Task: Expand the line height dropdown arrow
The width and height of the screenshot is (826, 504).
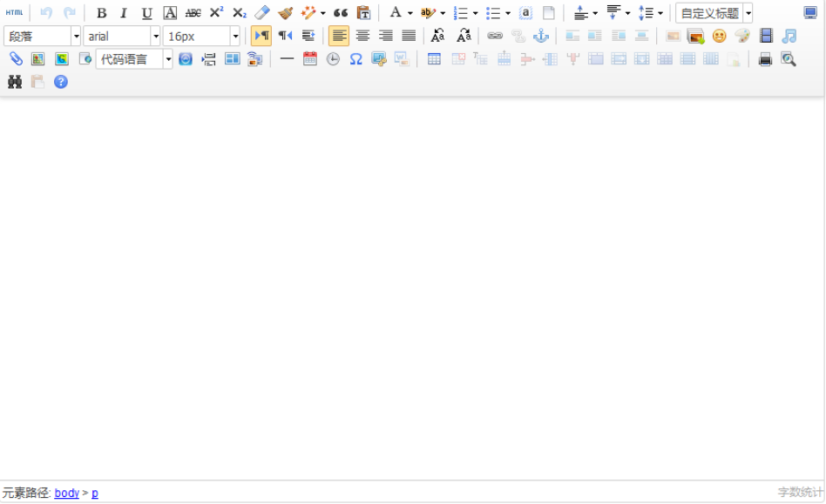Action: click(660, 14)
